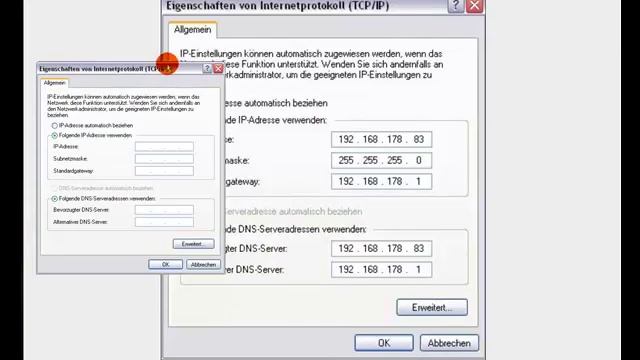The image size is (640, 360).
Task: Click empty Subnetzmaske field in small dialog
Action: pyautogui.click(x=164, y=159)
